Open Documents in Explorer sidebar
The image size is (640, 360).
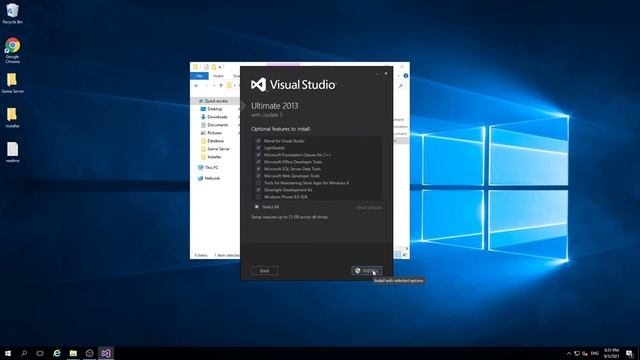pos(217,125)
